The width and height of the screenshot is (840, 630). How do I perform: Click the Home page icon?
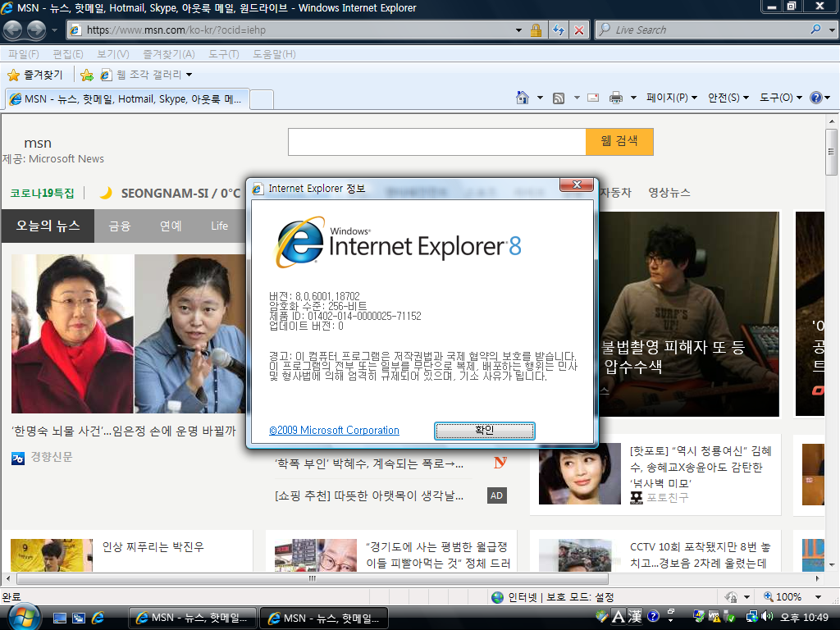tap(522, 98)
